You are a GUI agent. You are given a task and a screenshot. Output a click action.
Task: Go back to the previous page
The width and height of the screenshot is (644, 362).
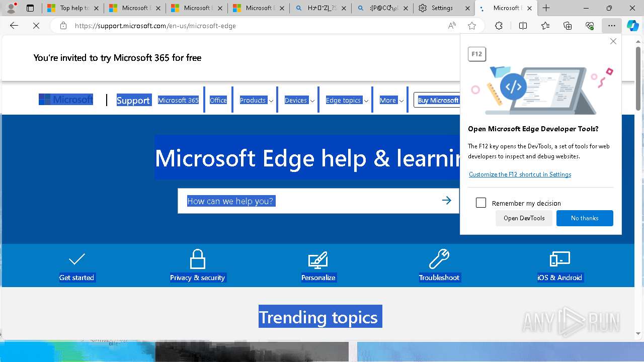14,26
